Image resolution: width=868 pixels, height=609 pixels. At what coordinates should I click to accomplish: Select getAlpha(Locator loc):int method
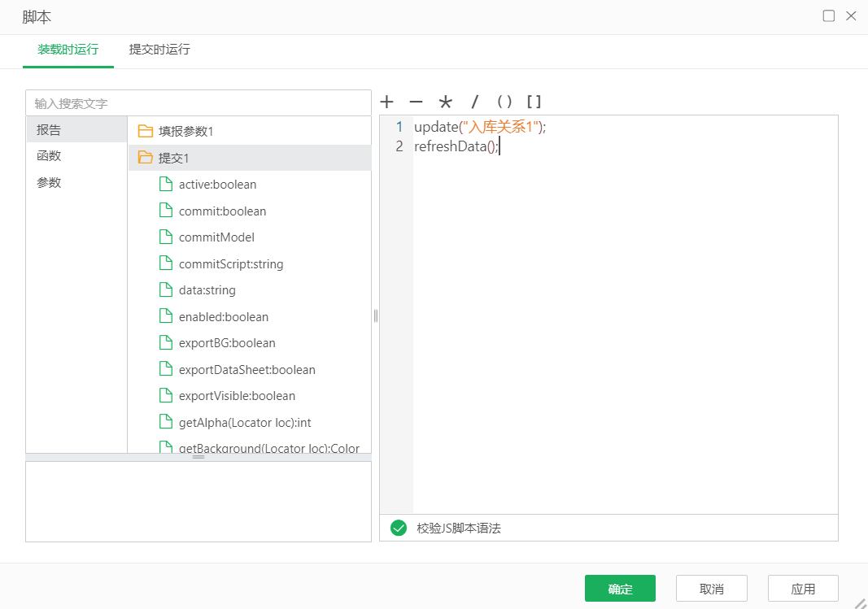pyautogui.click(x=245, y=423)
